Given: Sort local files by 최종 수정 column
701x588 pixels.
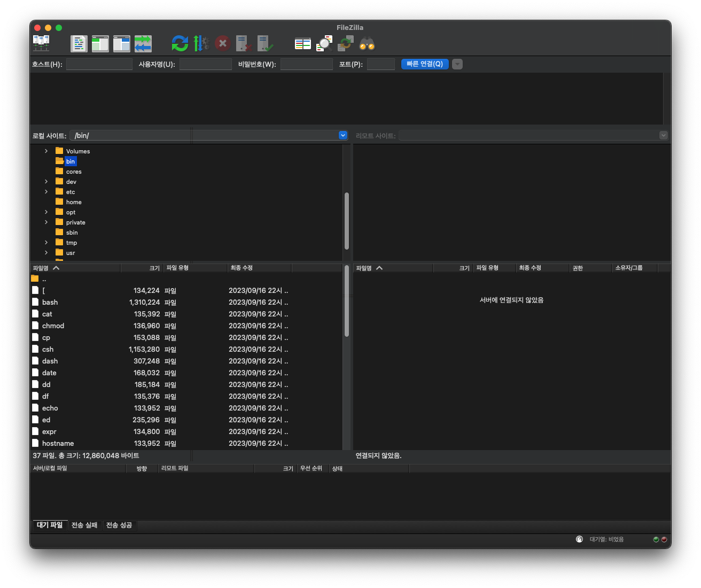Looking at the screenshot, I should pyautogui.click(x=259, y=268).
